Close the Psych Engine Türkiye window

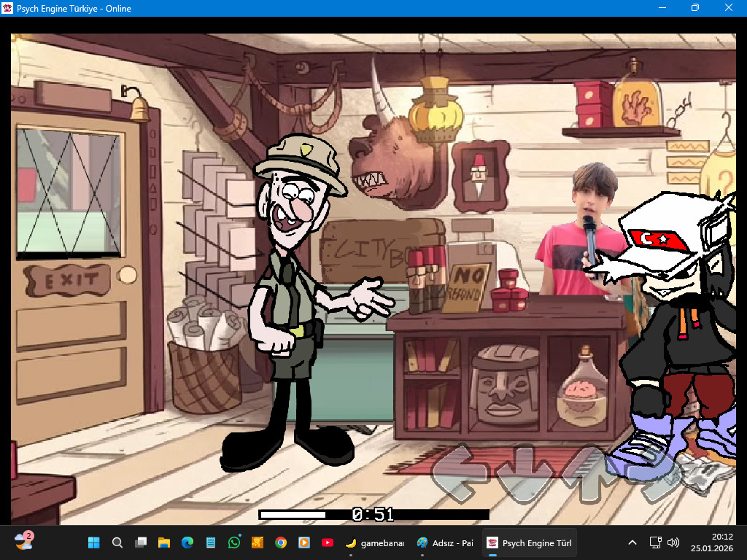pyautogui.click(x=729, y=8)
